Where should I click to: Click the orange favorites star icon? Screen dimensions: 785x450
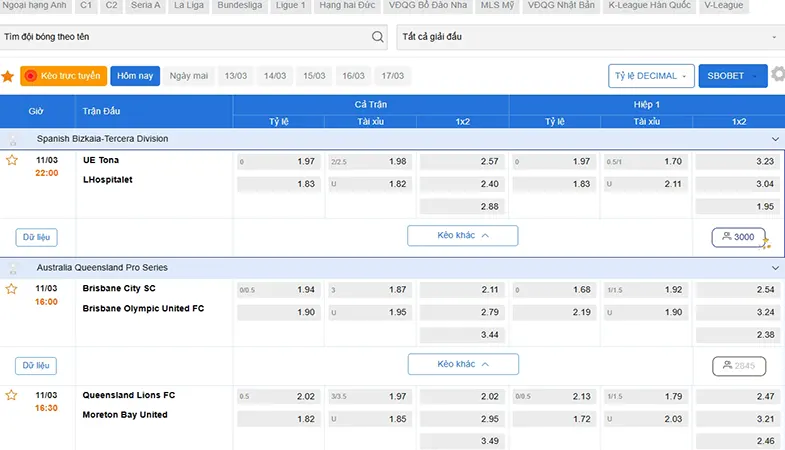click(8, 76)
